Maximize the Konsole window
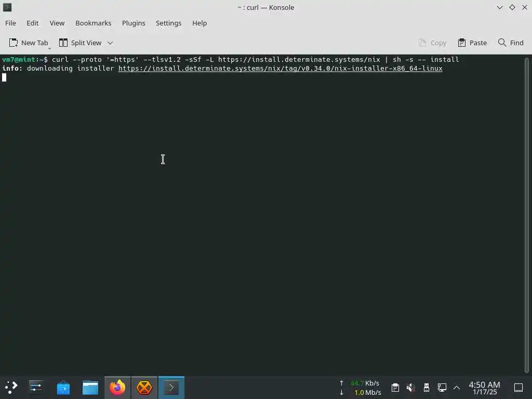The image size is (532, 399). (x=512, y=7)
